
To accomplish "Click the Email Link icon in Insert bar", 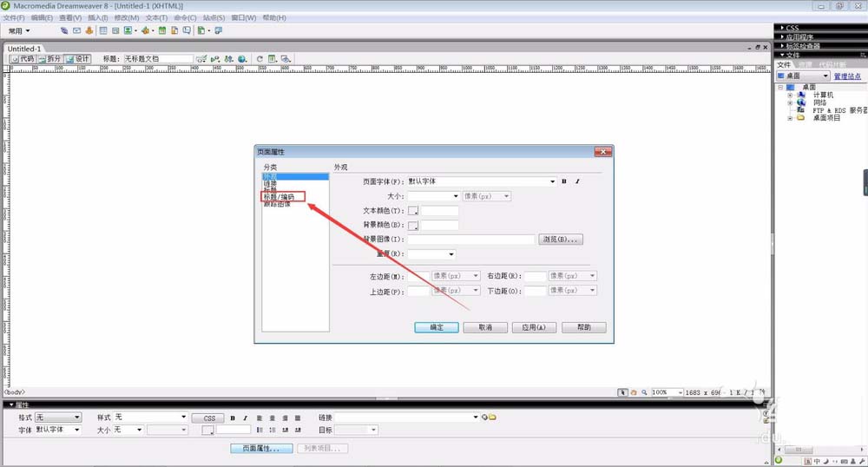I will tap(76, 30).
